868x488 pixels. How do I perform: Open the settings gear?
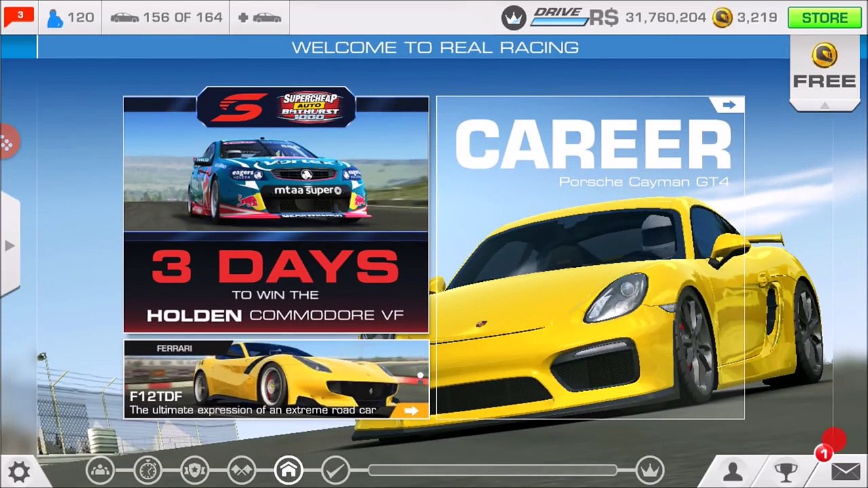(18, 471)
